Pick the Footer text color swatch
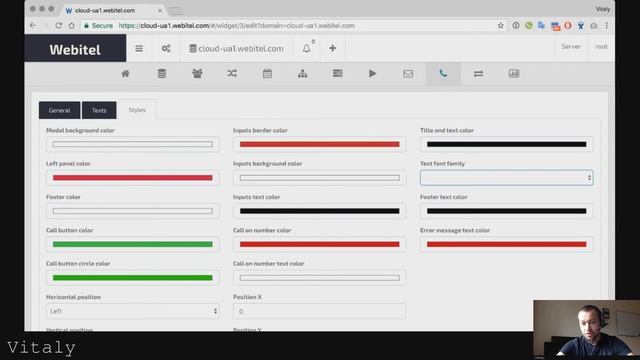This screenshot has height=360, width=640. [507, 211]
